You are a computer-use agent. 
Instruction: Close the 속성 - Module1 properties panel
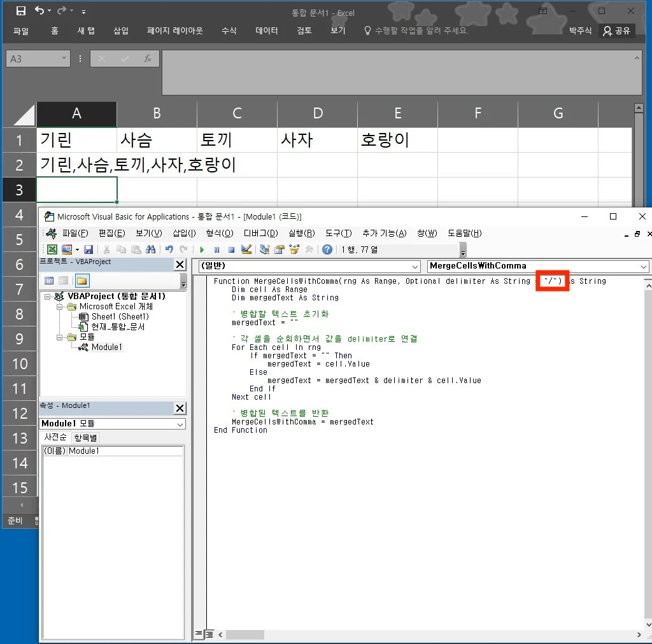[x=180, y=409]
